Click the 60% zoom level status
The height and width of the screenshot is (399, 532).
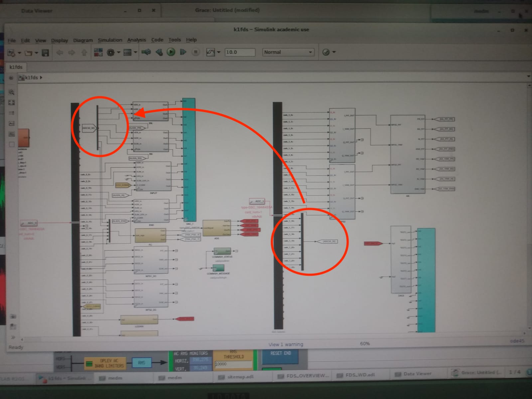tap(365, 343)
